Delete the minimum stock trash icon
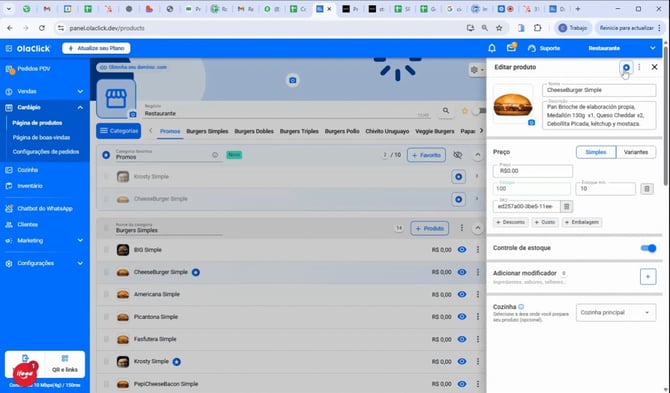This screenshot has height=393, width=670. click(x=646, y=189)
